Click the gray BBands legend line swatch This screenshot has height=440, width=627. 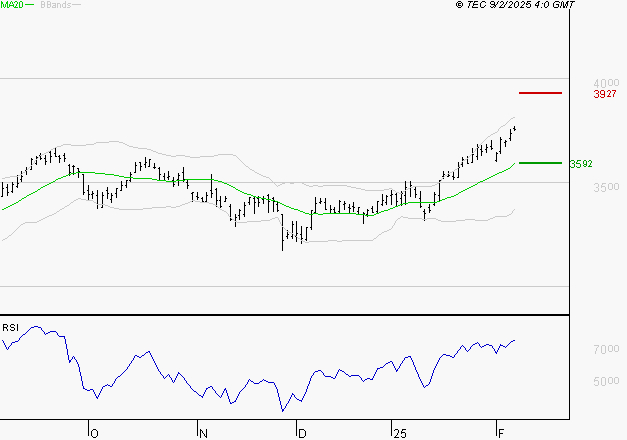(76, 5)
